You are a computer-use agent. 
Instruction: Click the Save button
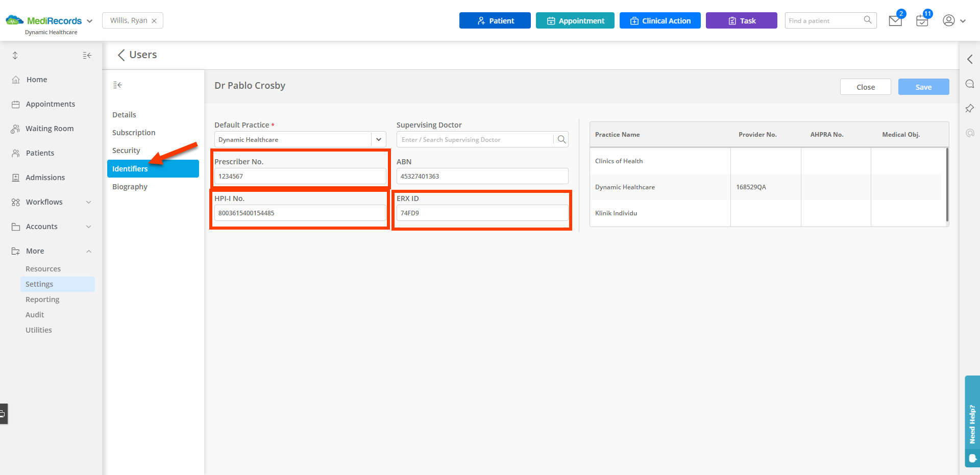pyautogui.click(x=923, y=87)
